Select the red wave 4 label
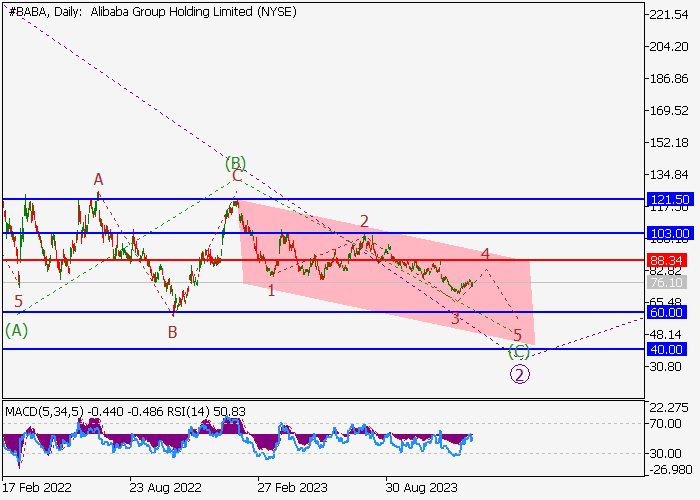The image size is (700, 500). pyautogui.click(x=485, y=254)
